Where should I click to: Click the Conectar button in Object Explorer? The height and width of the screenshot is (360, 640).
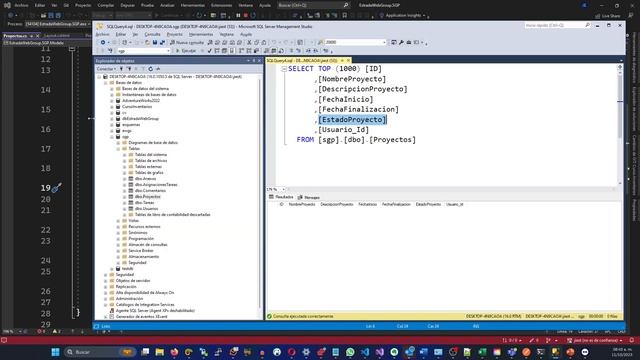click(x=107, y=69)
